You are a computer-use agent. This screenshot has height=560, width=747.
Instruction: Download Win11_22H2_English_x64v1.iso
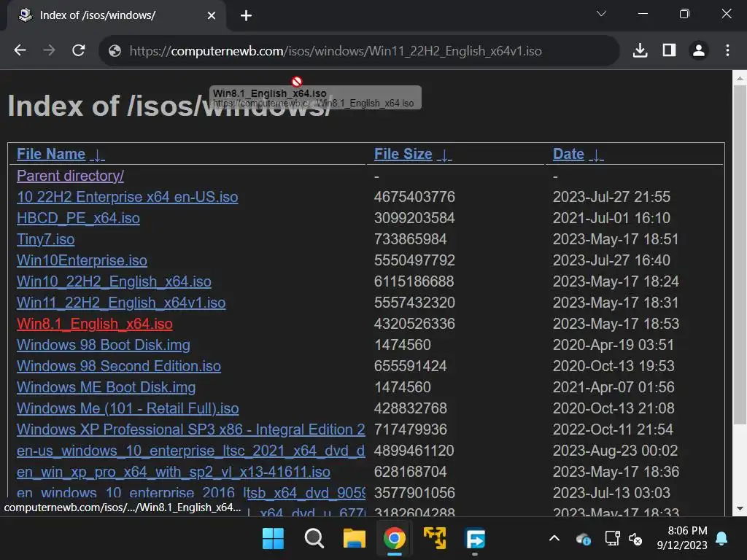point(121,303)
